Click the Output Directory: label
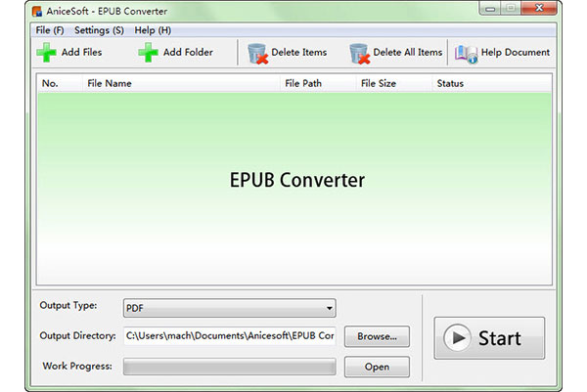This screenshot has width=587, height=392. pos(78,336)
